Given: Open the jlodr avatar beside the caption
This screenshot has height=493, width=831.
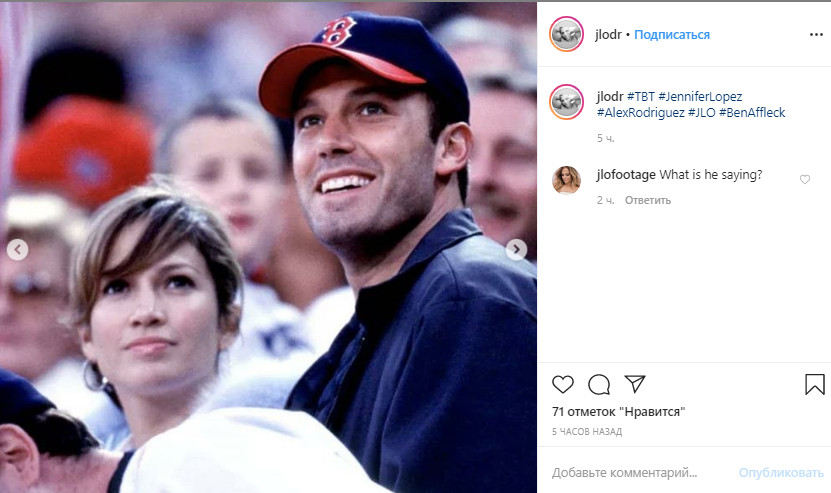Looking at the screenshot, I should point(567,103).
